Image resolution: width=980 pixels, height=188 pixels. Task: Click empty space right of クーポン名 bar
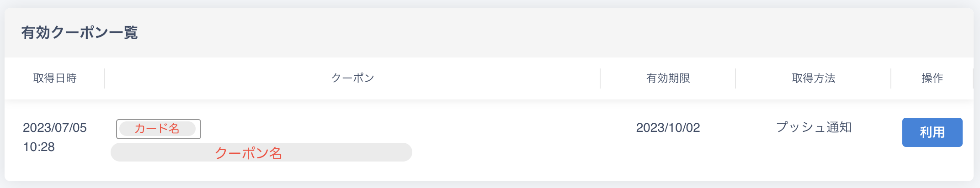(x=503, y=152)
